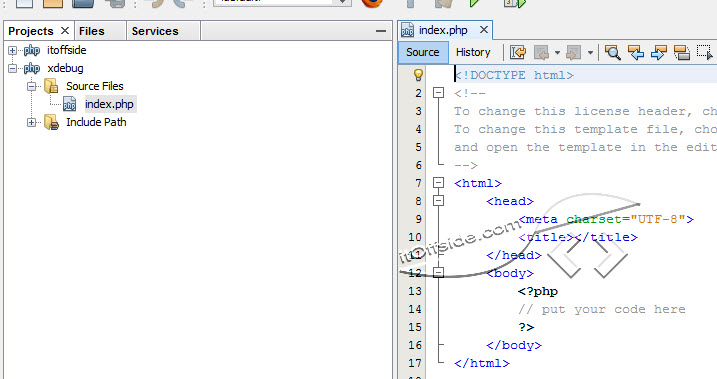Click the itoffside project php icon
Viewport: 717px width, 379px height.
coord(32,50)
